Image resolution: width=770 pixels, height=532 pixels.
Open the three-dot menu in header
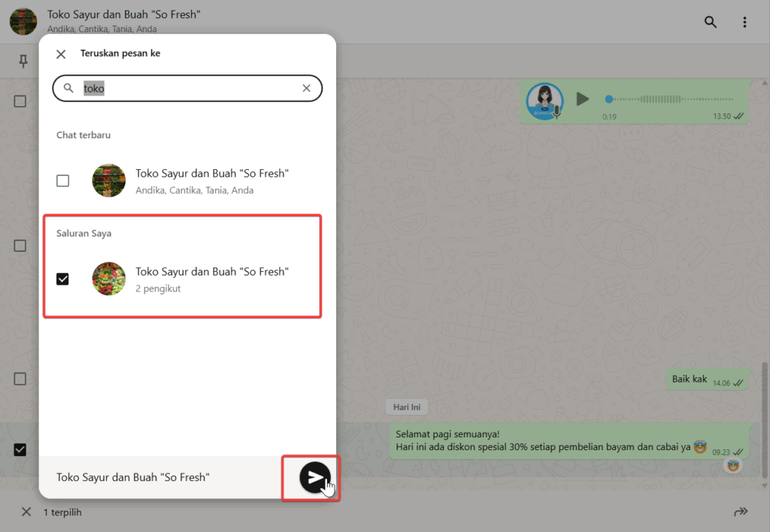pos(744,22)
